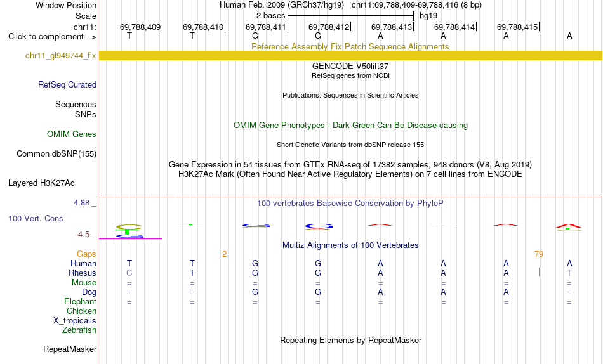Click Short Genetic Variants from dbSNP release 155
603x364 pixels.
point(350,145)
